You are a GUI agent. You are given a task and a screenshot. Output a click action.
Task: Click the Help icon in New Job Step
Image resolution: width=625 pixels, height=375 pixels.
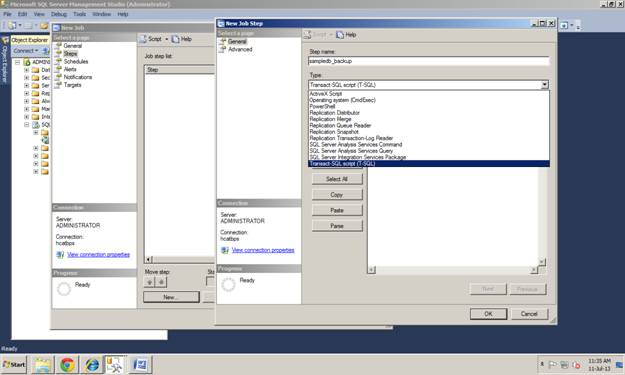point(340,35)
